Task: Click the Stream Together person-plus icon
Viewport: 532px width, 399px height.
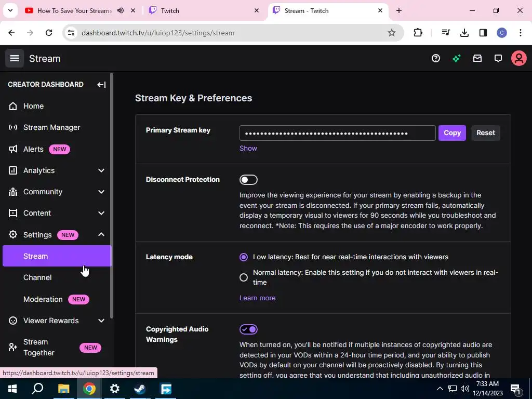Action: pyautogui.click(x=13, y=347)
